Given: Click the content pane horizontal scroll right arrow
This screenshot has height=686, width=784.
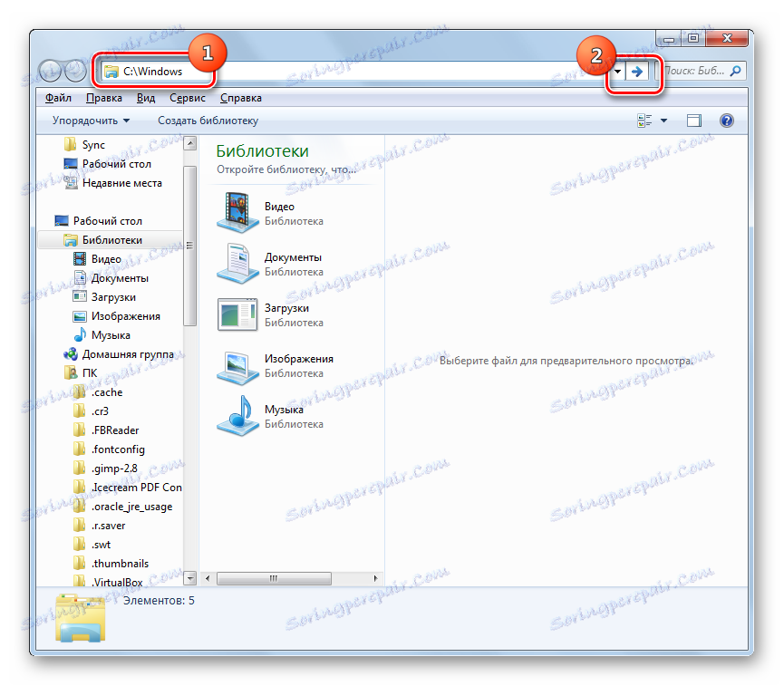Looking at the screenshot, I should (375, 578).
